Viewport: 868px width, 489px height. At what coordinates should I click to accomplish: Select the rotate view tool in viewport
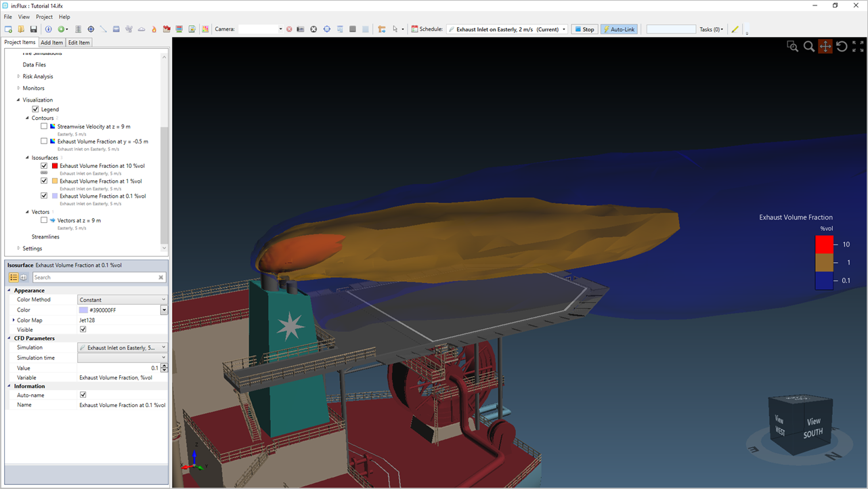coord(842,46)
